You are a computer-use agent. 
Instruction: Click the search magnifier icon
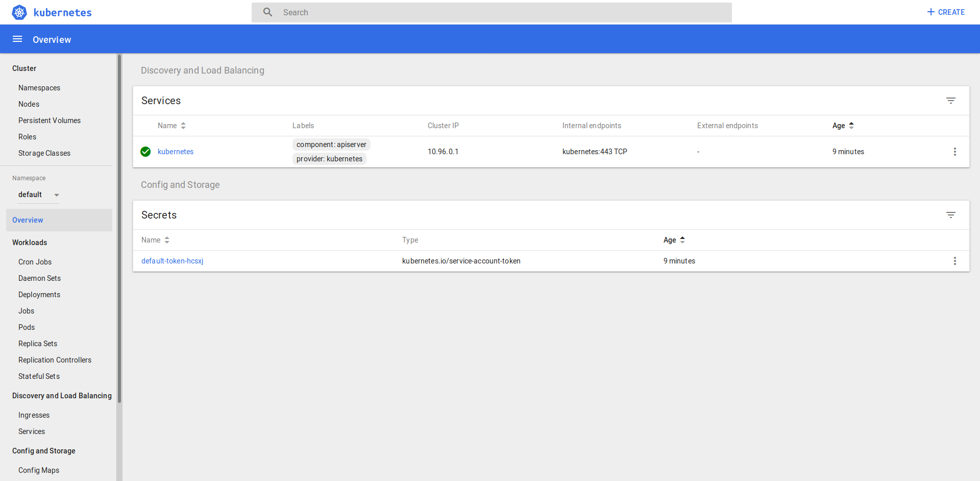tap(267, 12)
